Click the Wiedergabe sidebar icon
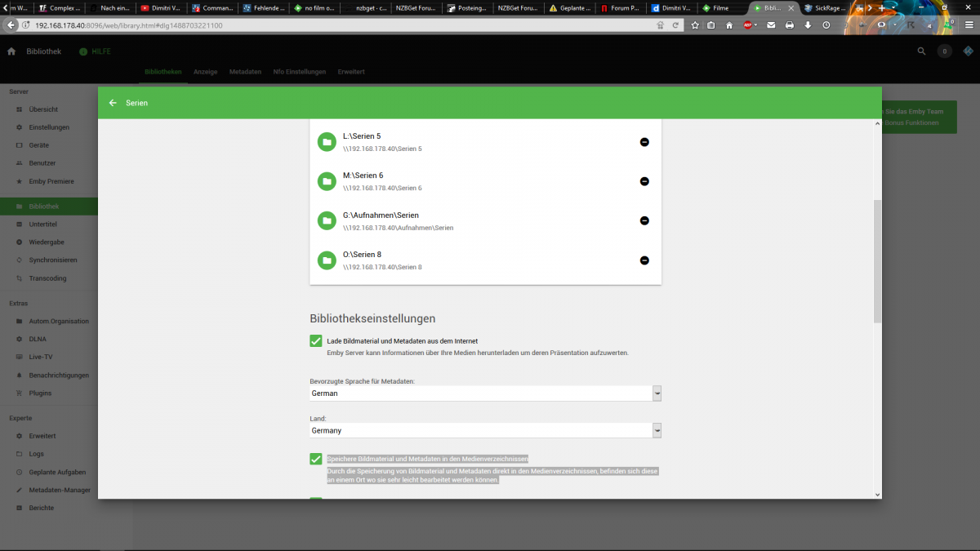Image resolution: width=980 pixels, height=551 pixels. coord(20,242)
